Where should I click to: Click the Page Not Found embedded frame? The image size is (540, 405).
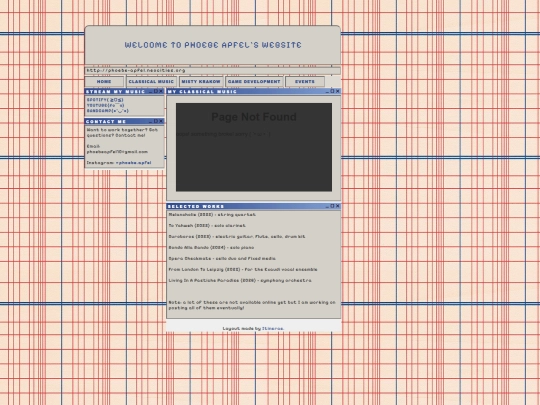click(254, 147)
